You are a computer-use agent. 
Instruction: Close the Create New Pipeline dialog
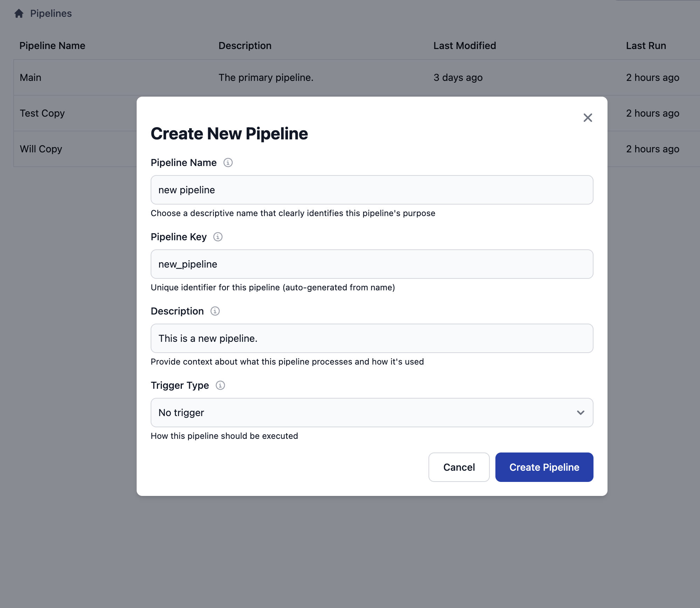(x=588, y=118)
